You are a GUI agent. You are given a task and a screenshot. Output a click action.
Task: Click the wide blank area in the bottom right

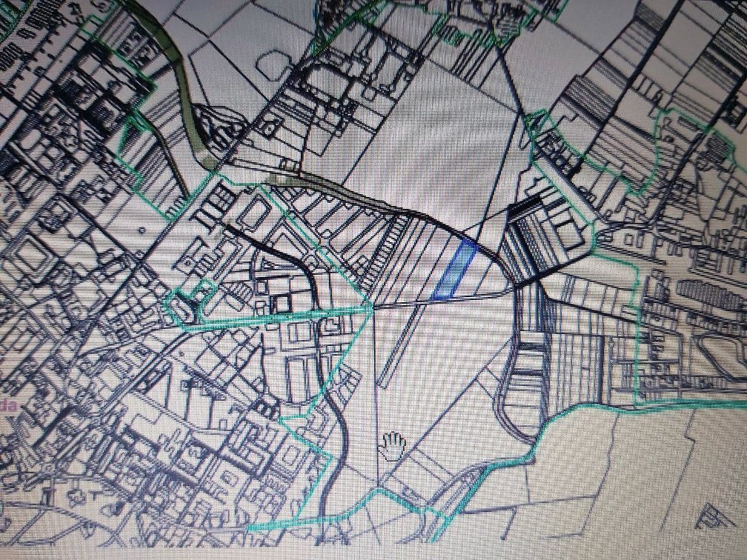point(630,474)
